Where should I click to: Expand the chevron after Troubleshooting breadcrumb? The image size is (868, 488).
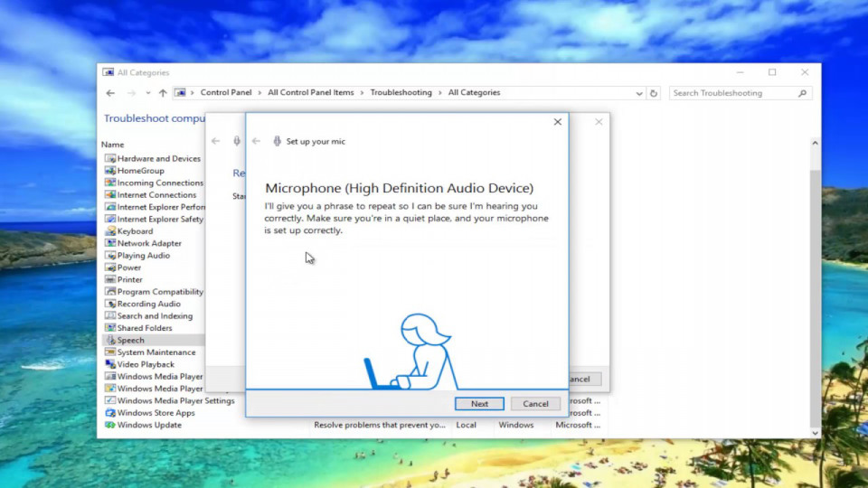coord(440,93)
